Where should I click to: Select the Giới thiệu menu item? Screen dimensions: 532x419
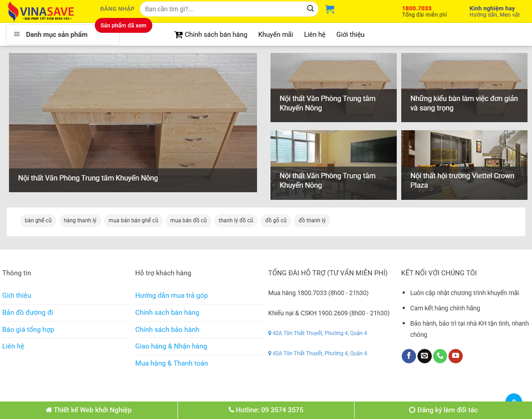[x=350, y=34]
